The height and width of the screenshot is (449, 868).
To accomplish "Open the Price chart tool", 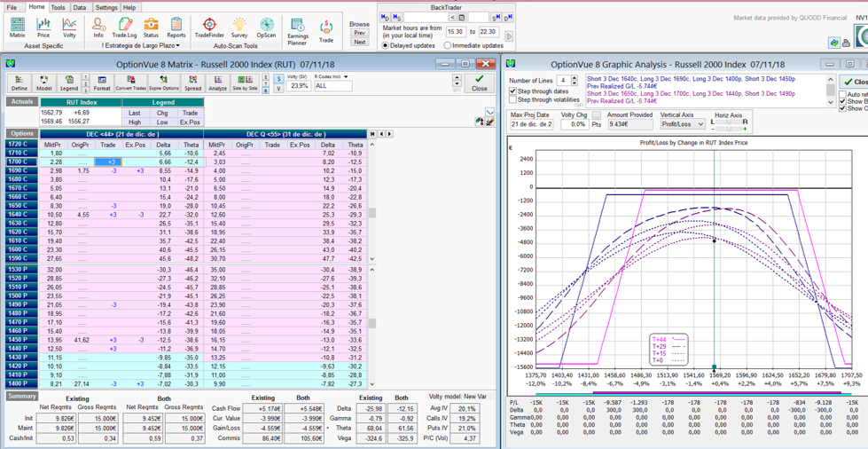I will pos(43,28).
